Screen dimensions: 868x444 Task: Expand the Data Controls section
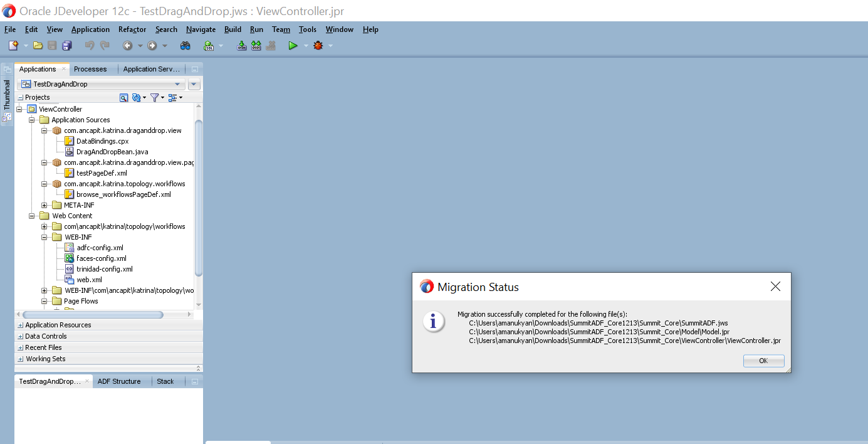pyautogui.click(x=21, y=336)
